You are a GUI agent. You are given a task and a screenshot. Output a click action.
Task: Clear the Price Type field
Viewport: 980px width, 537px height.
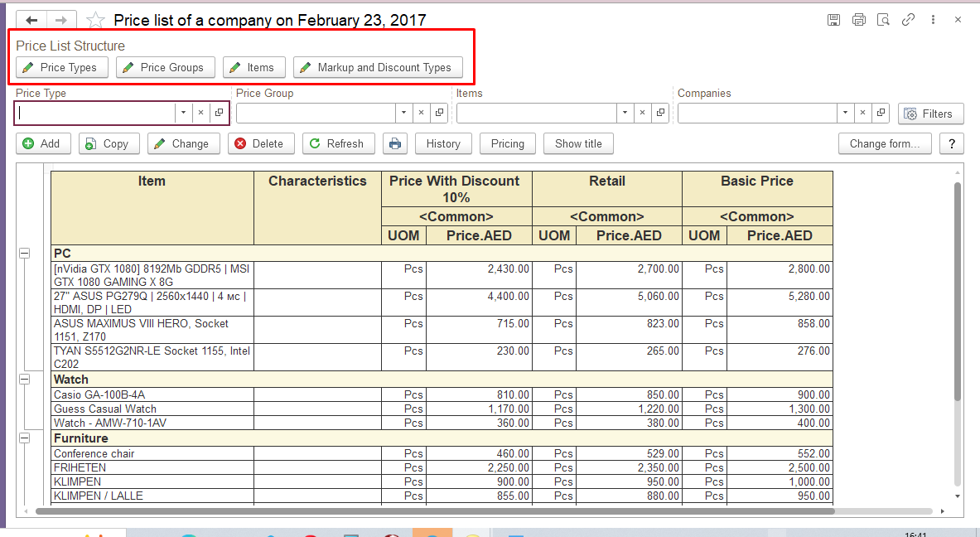[x=200, y=114]
